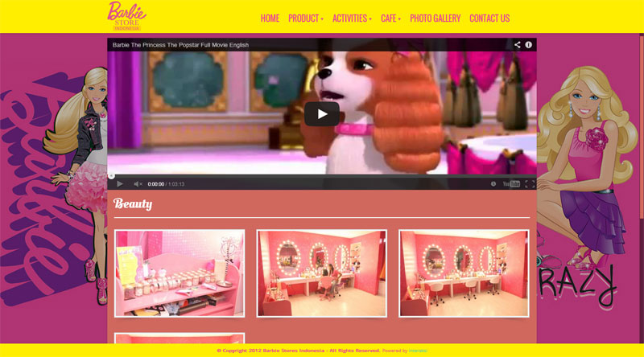Click the video share icon
644x357 pixels.
click(517, 45)
